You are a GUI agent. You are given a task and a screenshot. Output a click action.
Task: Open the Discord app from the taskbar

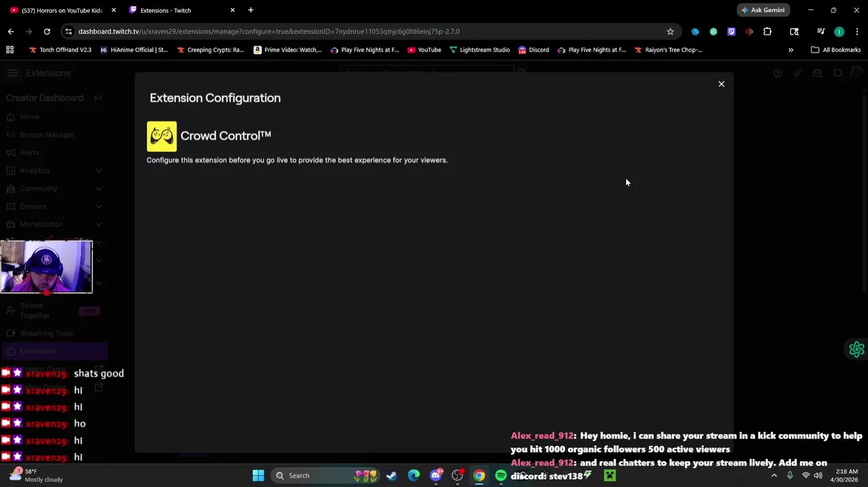[435, 476]
